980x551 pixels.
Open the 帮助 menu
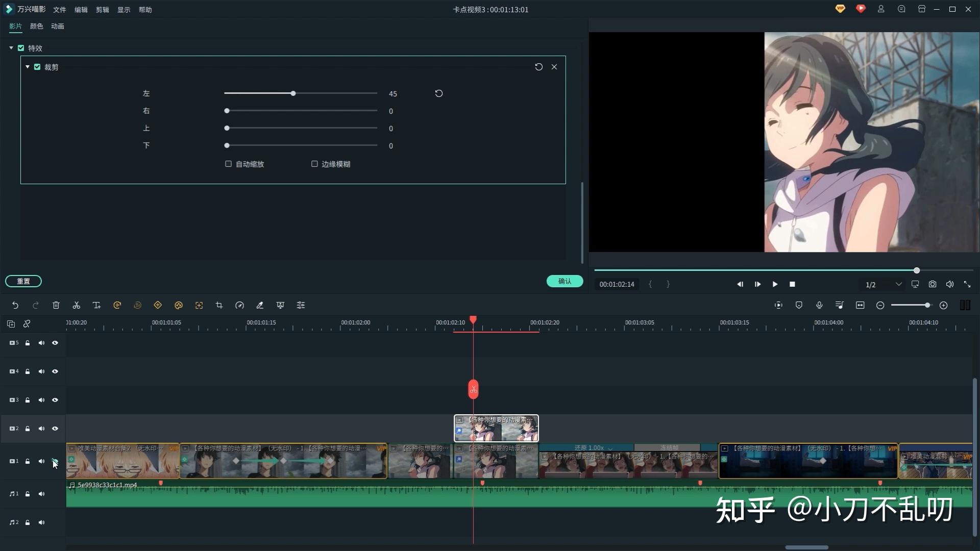point(145,10)
